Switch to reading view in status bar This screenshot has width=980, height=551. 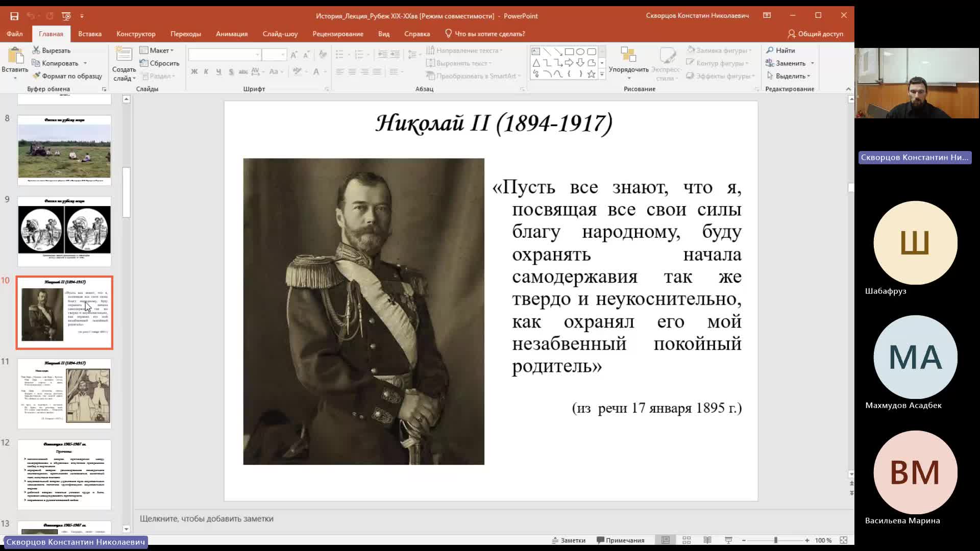(707, 540)
